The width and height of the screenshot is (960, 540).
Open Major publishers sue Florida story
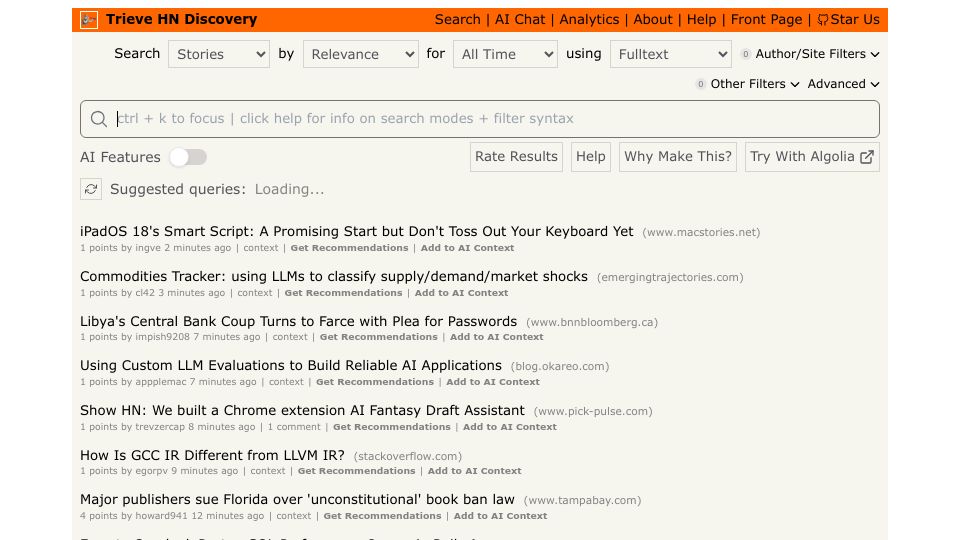point(297,500)
